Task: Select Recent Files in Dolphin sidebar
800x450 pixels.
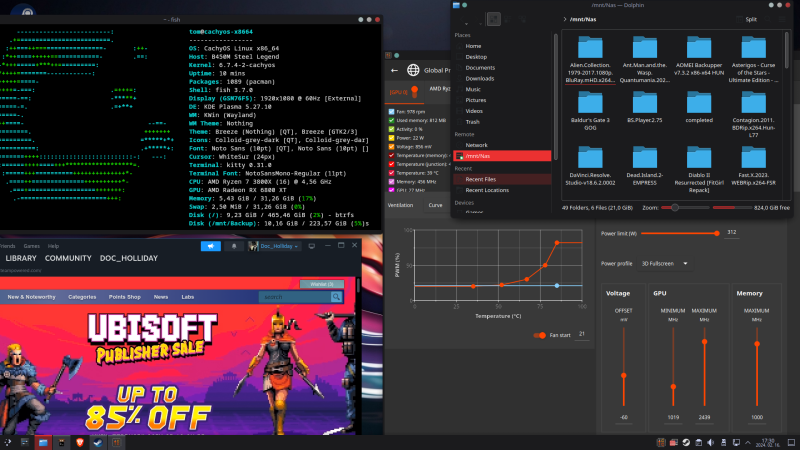Action: click(x=502, y=179)
